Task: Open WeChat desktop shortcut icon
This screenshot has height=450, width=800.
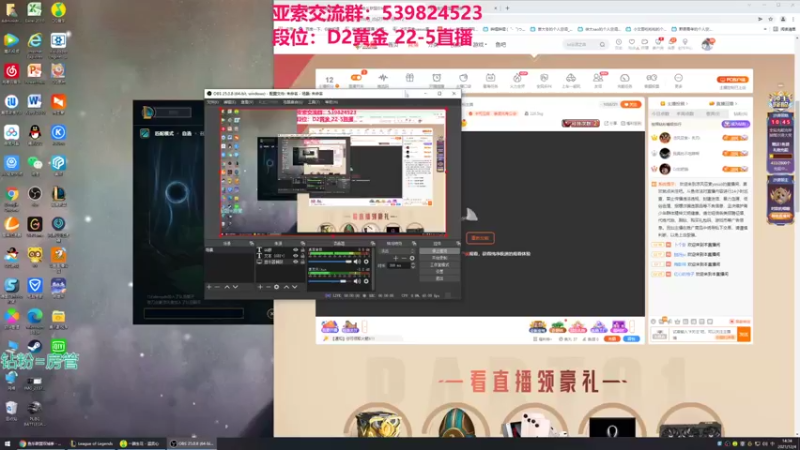Action: (35, 163)
